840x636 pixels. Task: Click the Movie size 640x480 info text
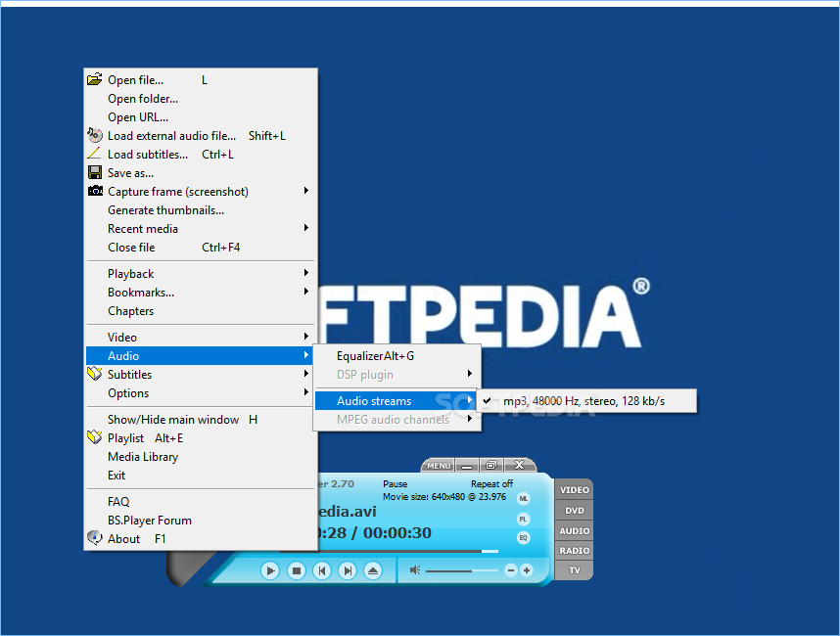point(444,496)
